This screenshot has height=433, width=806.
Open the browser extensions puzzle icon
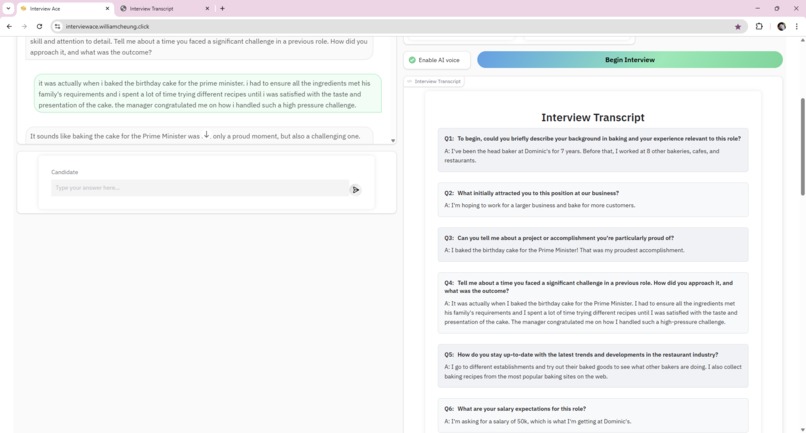coord(759,26)
